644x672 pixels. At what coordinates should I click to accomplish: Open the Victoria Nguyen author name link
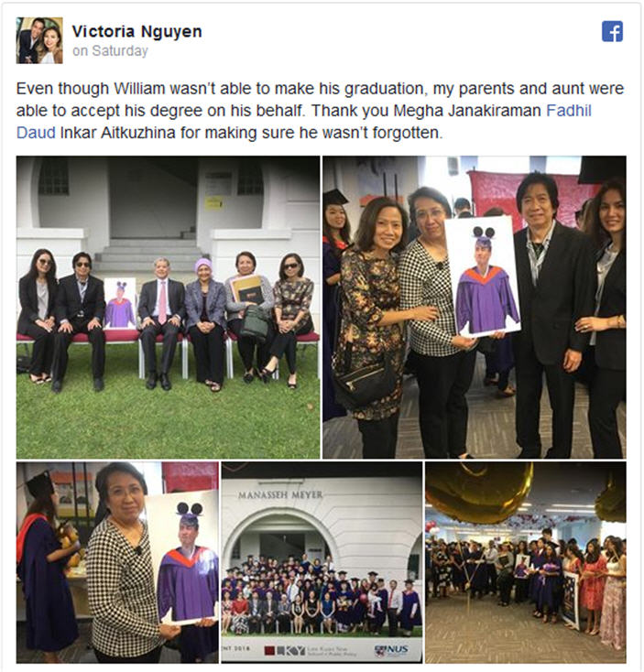tap(136, 31)
